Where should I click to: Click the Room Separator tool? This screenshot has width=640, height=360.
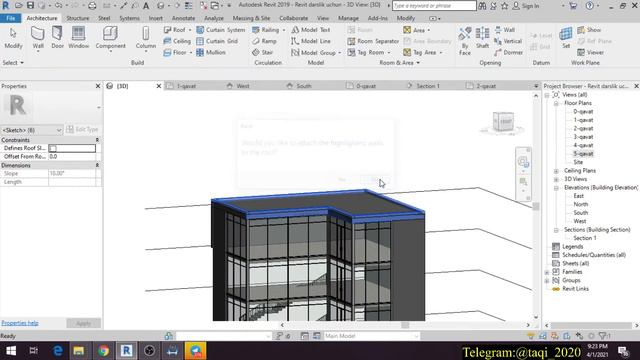coord(373,41)
